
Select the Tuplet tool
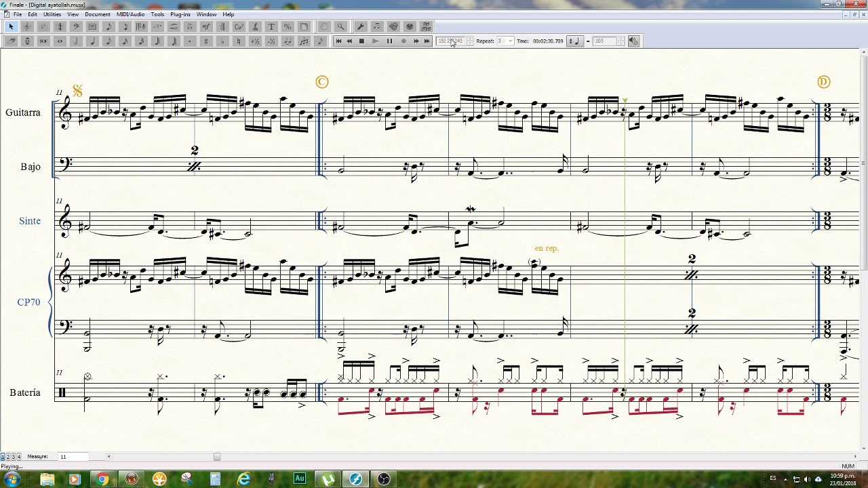pos(157,26)
